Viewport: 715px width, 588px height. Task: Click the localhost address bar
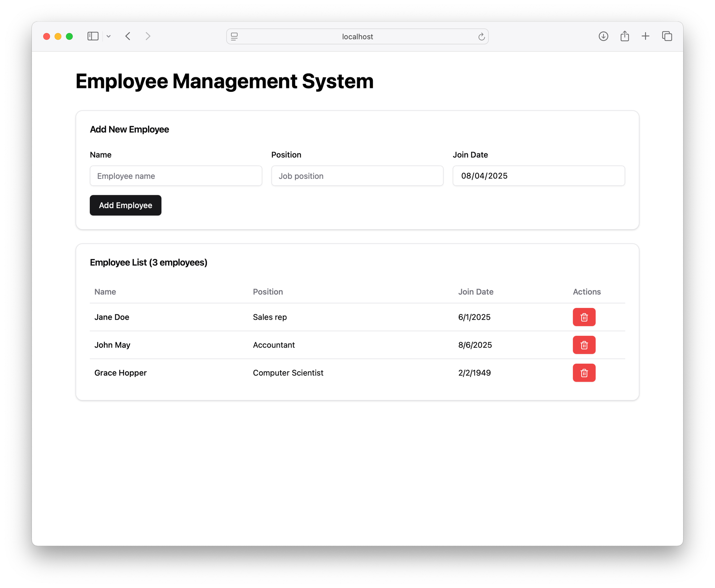(357, 36)
